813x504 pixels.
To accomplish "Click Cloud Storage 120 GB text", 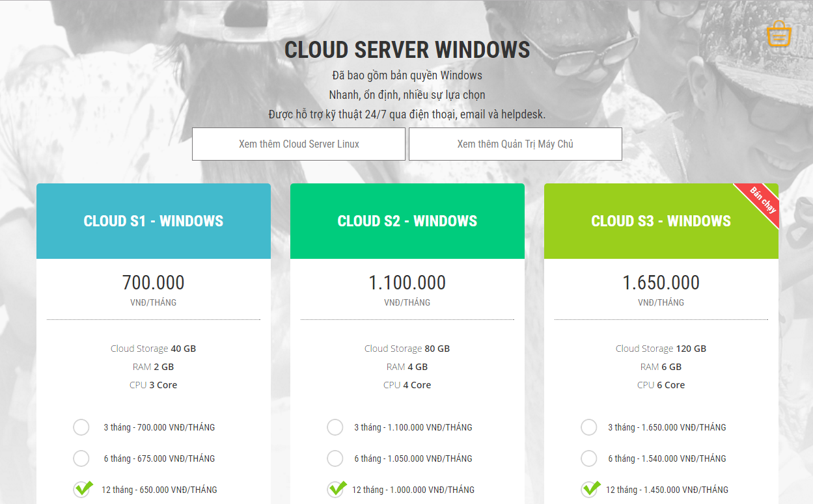I will [x=661, y=349].
